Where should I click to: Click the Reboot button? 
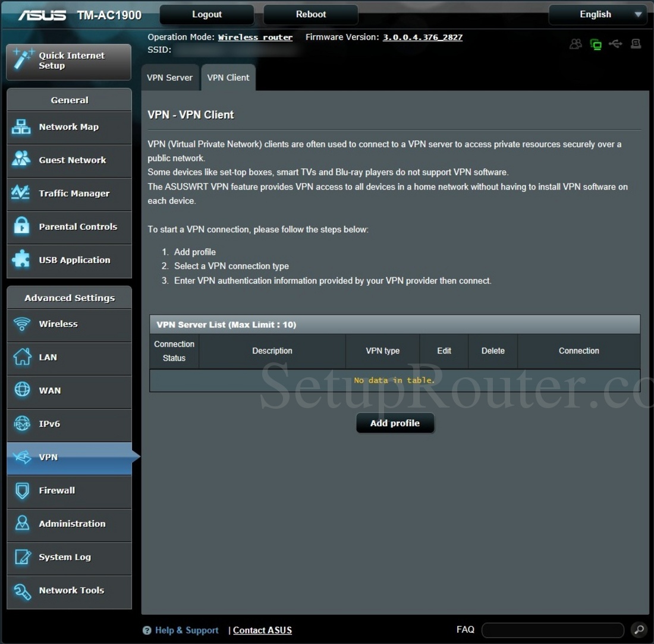point(311,15)
